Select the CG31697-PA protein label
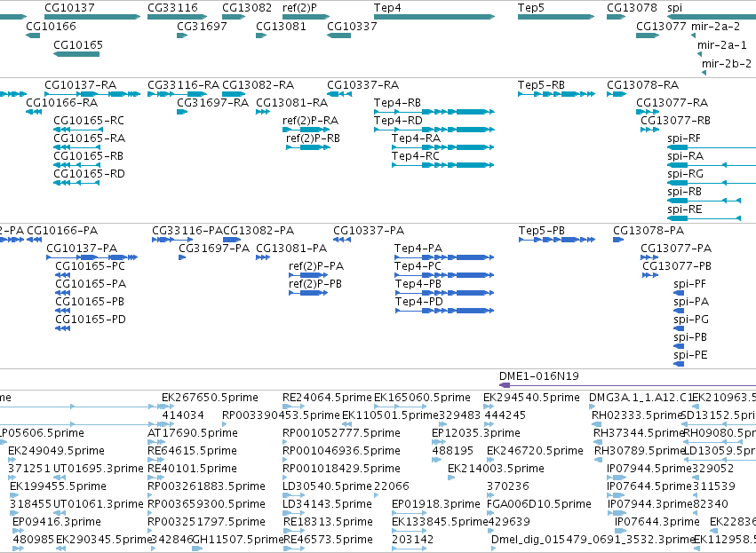The width and height of the screenshot is (756, 553). tap(214, 248)
